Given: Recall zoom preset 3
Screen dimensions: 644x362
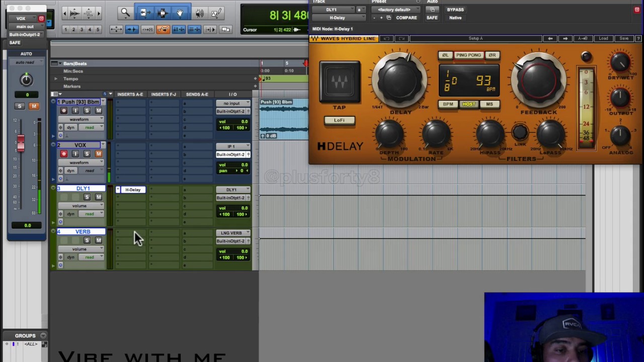Looking at the screenshot, I should [82, 30].
